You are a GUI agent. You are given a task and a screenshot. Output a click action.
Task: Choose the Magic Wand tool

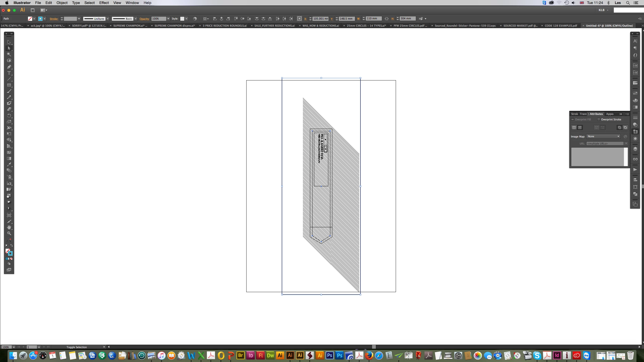[x=9, y=54]
